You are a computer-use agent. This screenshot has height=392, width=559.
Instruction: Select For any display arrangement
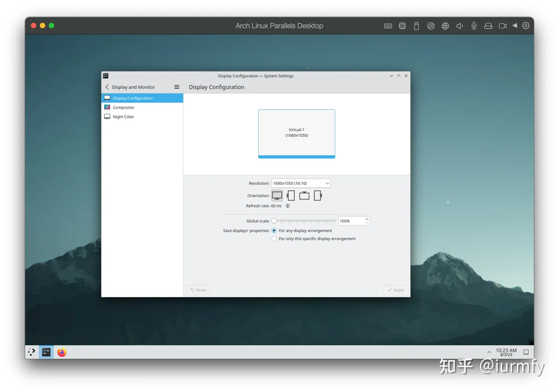[274, 231]
